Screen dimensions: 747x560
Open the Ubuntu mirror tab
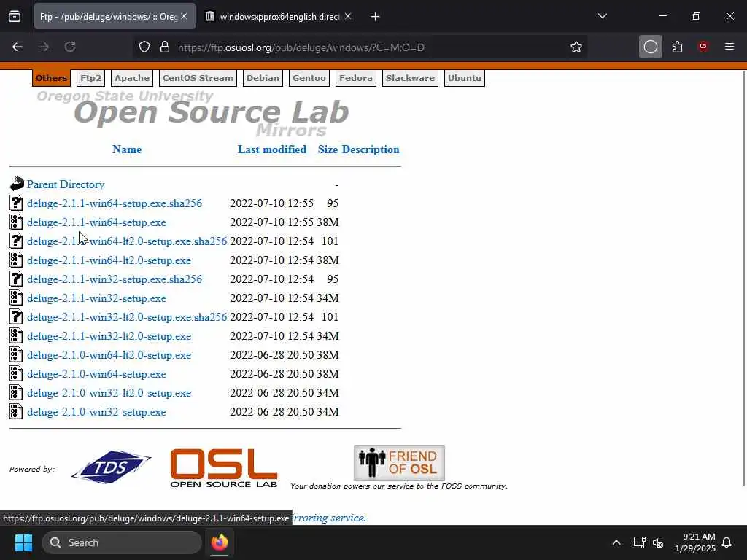coord(465,78)
